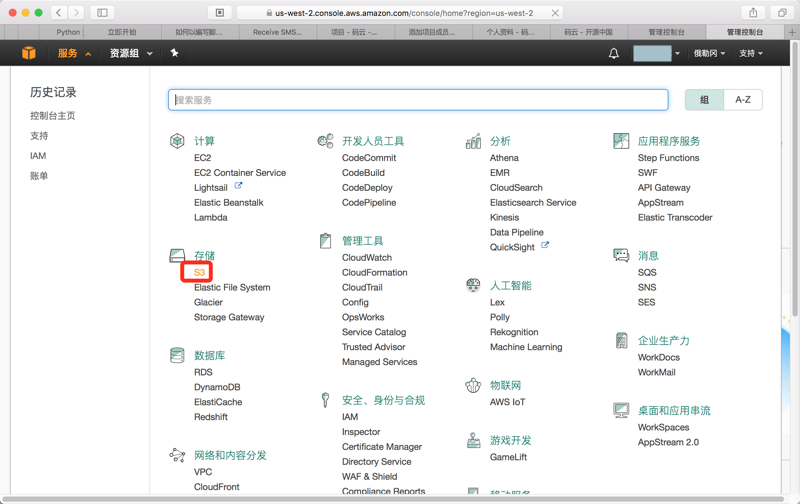Switch to the 立即开始 browser tab
The height and width of the screenshot is (504, 800).
122,32
